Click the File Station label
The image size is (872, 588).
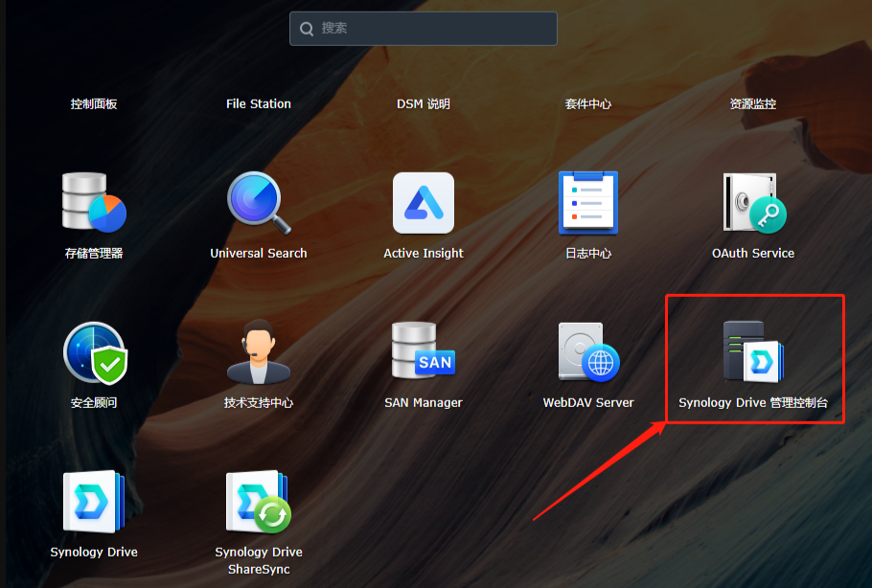pyautogui.click(x=259, y=103)
